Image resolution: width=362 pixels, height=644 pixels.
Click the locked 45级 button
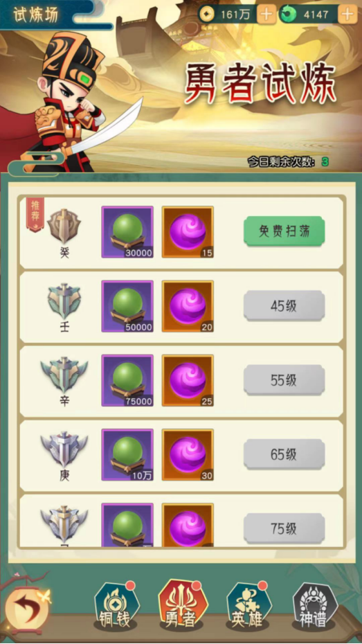(x=284, y=306)
